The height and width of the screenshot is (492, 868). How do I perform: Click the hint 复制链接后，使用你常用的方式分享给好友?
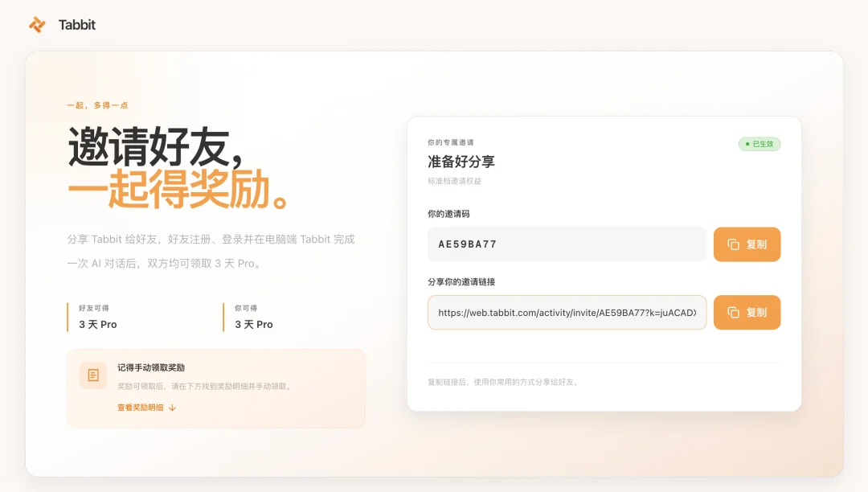503,382
